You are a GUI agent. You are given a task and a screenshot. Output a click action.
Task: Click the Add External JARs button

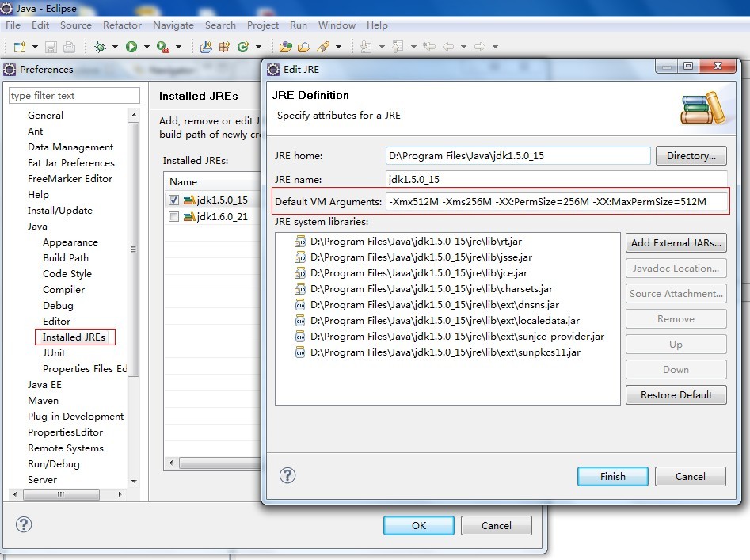pyautogui.click(x=676, y=242)
